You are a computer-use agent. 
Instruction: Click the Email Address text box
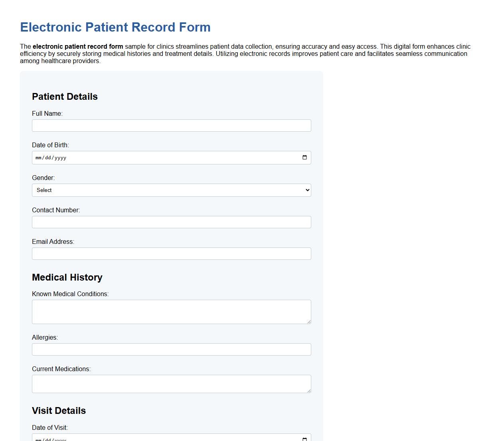(x=172, y=253)
